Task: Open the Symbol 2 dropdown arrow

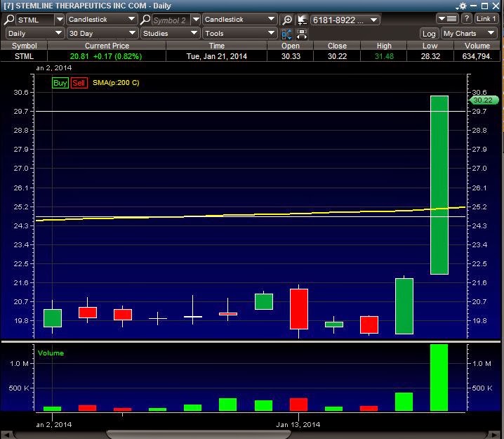Action: coord(196,20)
